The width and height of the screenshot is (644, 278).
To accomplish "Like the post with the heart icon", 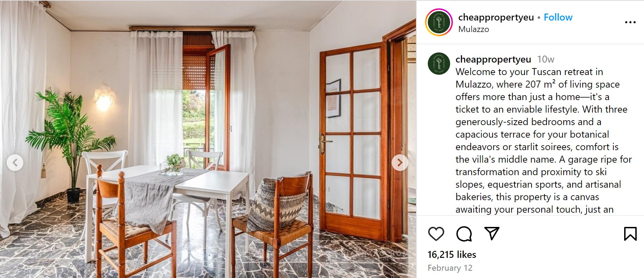I will coord(436,234).
